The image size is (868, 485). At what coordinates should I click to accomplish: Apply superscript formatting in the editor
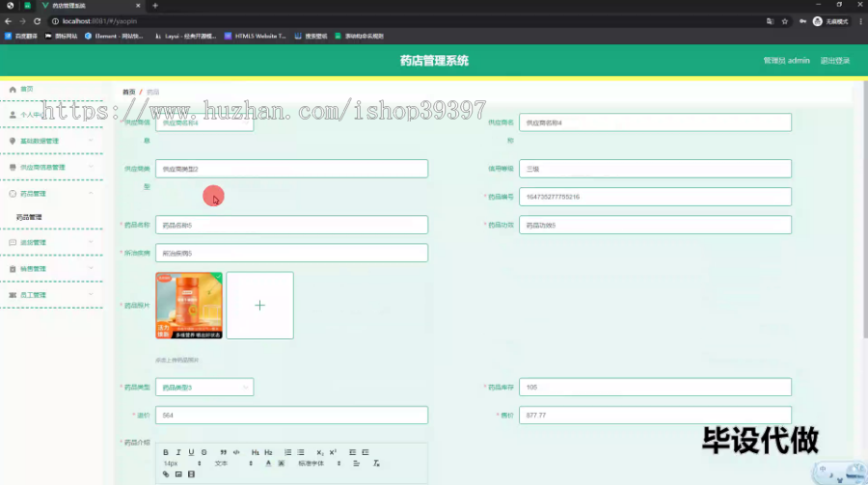coord(333,452)
